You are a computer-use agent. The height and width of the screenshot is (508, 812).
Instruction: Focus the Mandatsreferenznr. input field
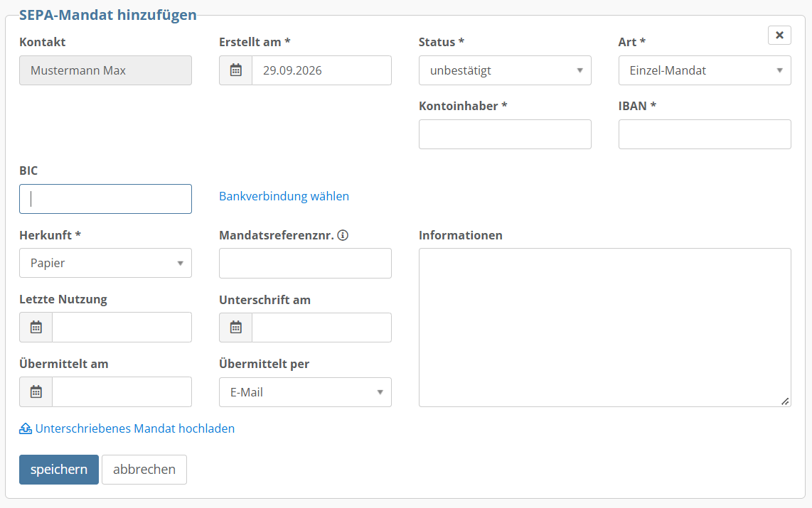[305, 264]
